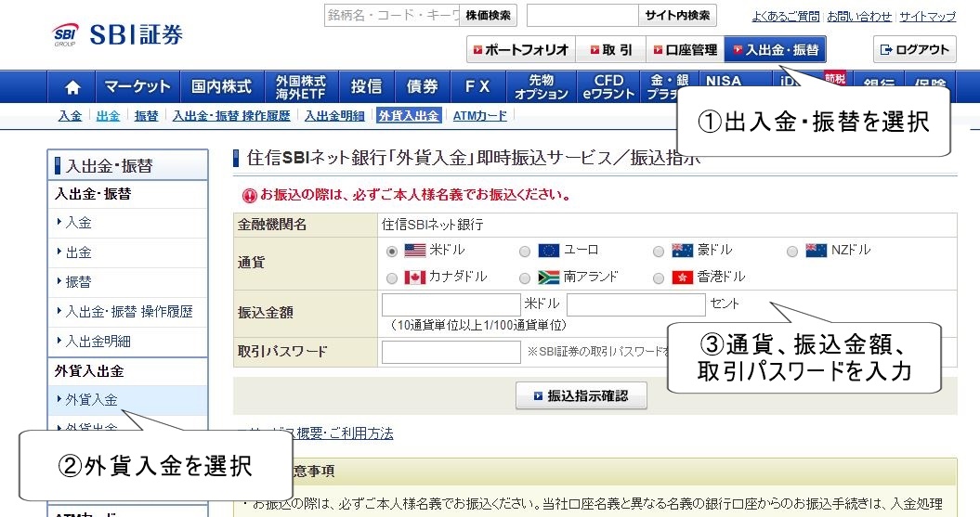
Task: Focus the 米ドル amount input field
Action: (451, 304)
